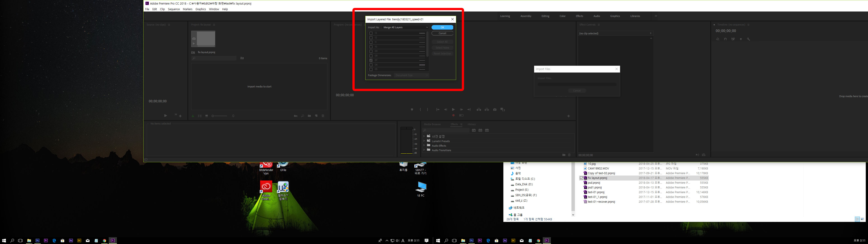Screen dimensions: 868x244
Task: Check the layer 05 checkbox
Action: pyautogui.click(x=371, y=69)
